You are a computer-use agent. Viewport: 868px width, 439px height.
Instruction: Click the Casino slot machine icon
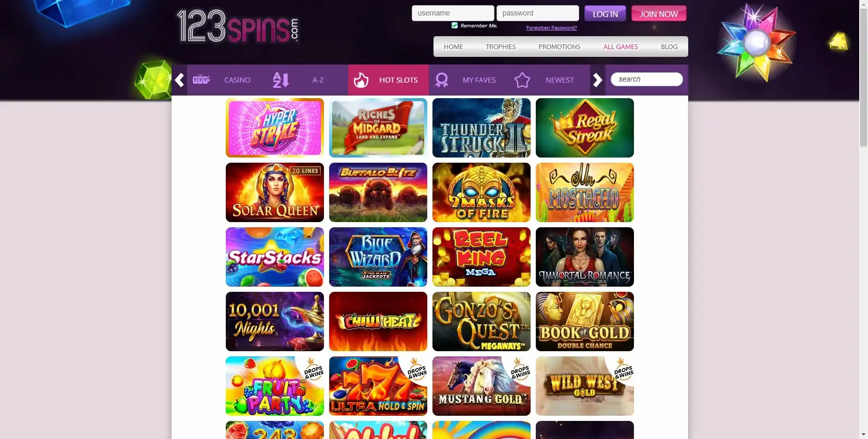(x=201, y=80)
